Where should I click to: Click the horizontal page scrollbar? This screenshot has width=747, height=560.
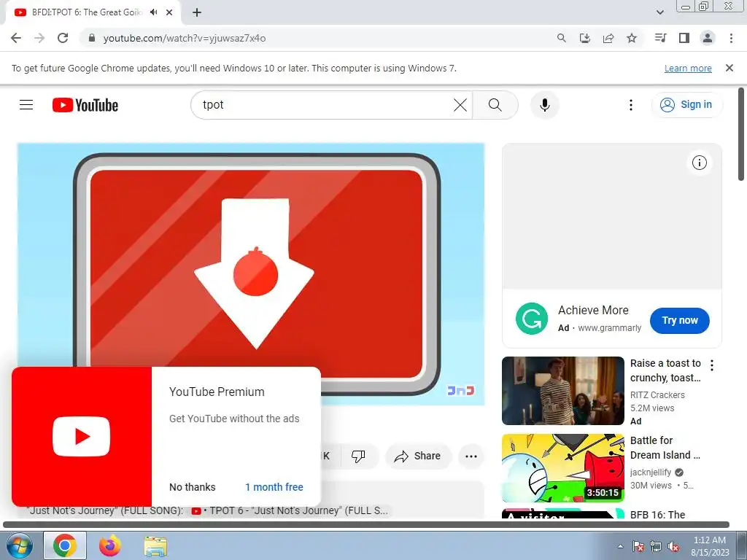[366, 525]
